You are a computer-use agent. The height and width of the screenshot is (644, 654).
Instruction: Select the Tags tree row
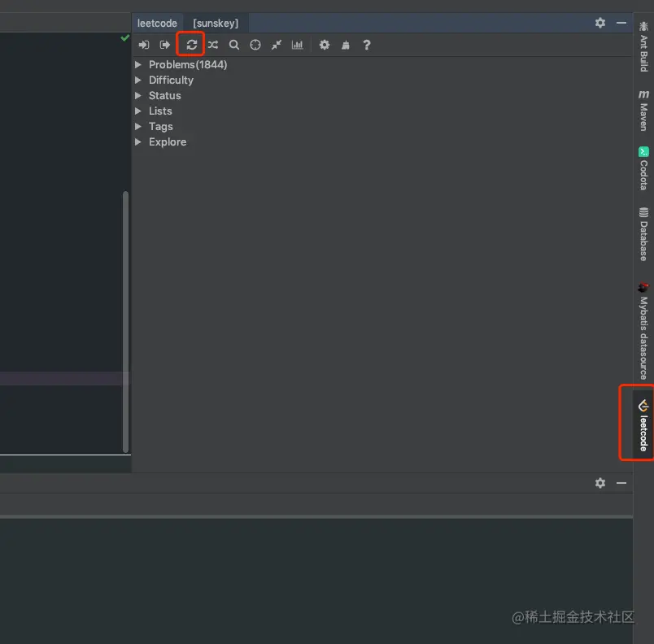pos(382,126)
